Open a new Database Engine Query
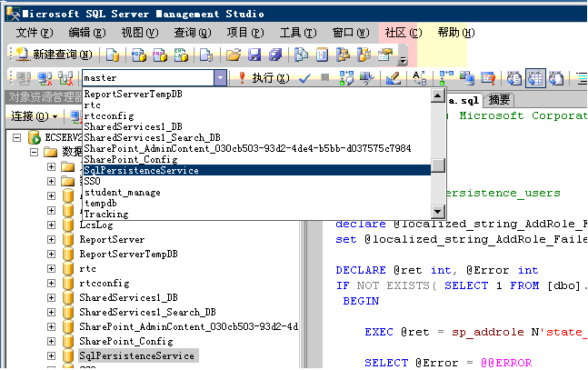588x370 pixels. point(112,55)
